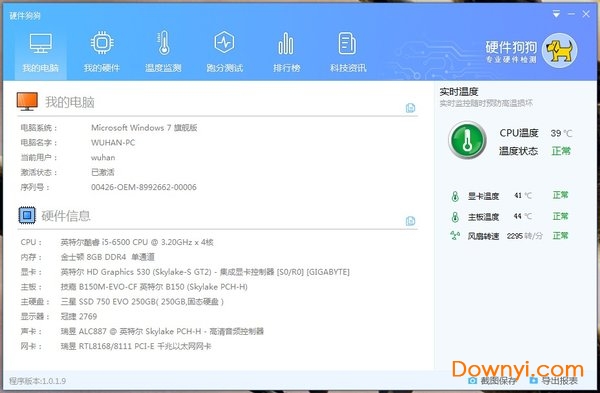Click the 风扇转速 fan icon
The width and height of the screenshot is (600, 393).
pyautogui.click(x=455, y=235)
